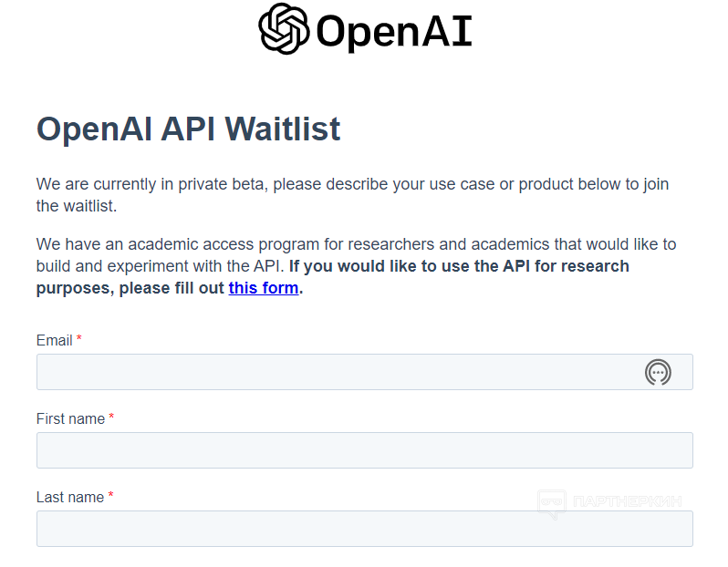Click the First name field label
The image size is (728, 567).
coord(70,418)
